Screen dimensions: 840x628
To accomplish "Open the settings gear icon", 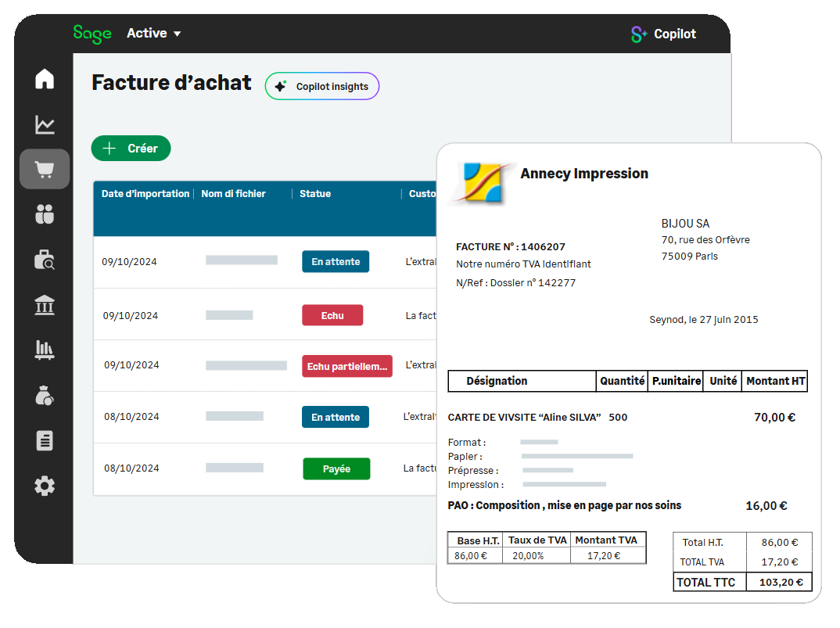I will 45,486.
